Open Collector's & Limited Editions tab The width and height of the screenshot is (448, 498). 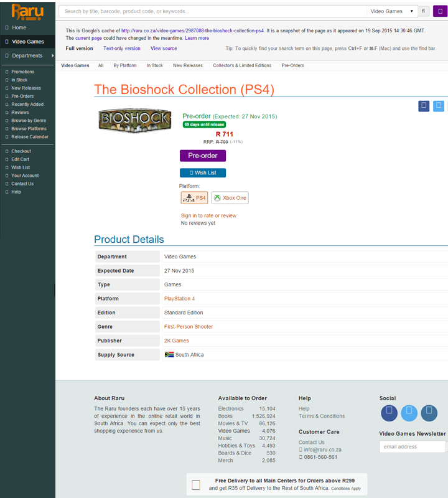point(242,65)
